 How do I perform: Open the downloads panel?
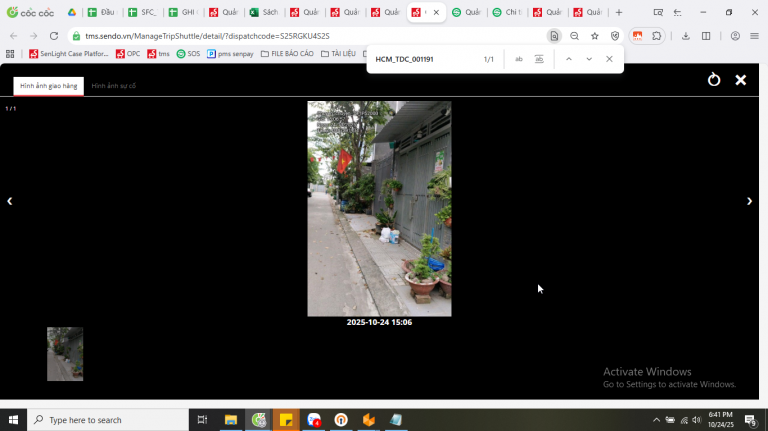pyautogui.click(x=686, y=36)
